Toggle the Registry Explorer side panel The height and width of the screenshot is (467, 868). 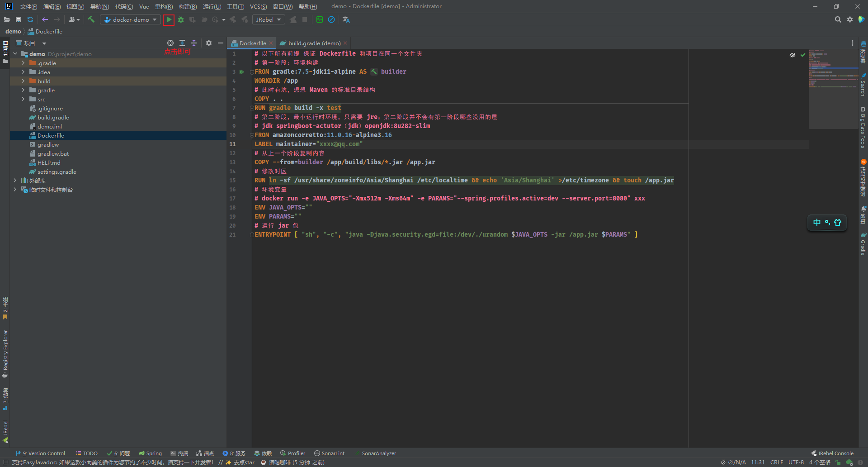(5, 354)
